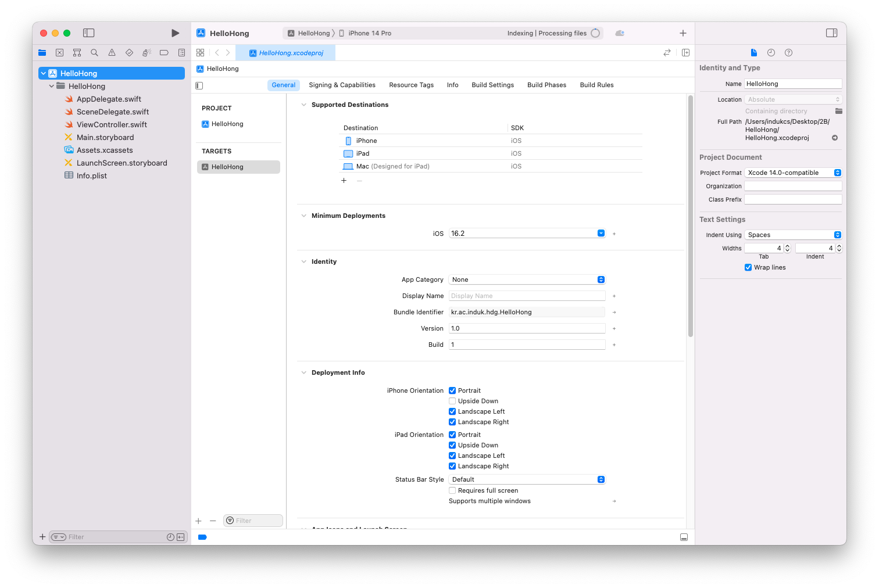Select the iPhone 14 Pro run destination
879x588 pixels.
click(x=365, y=33)
